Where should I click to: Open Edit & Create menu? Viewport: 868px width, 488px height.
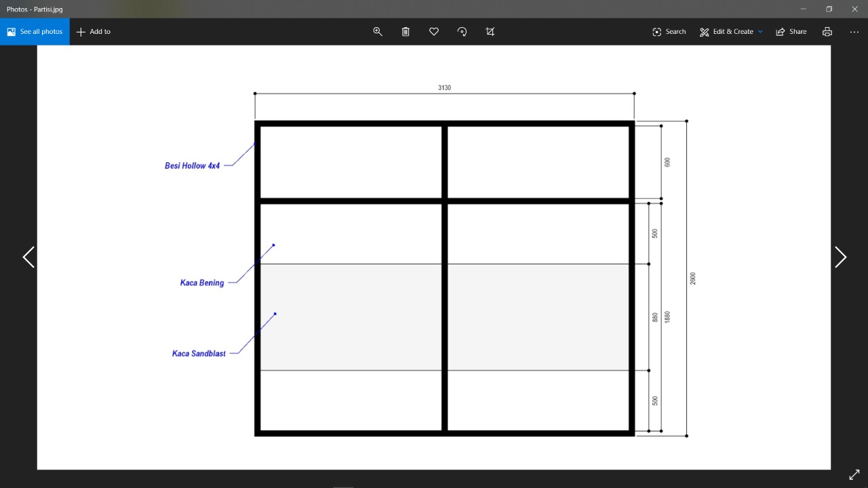tap(731, 32)
